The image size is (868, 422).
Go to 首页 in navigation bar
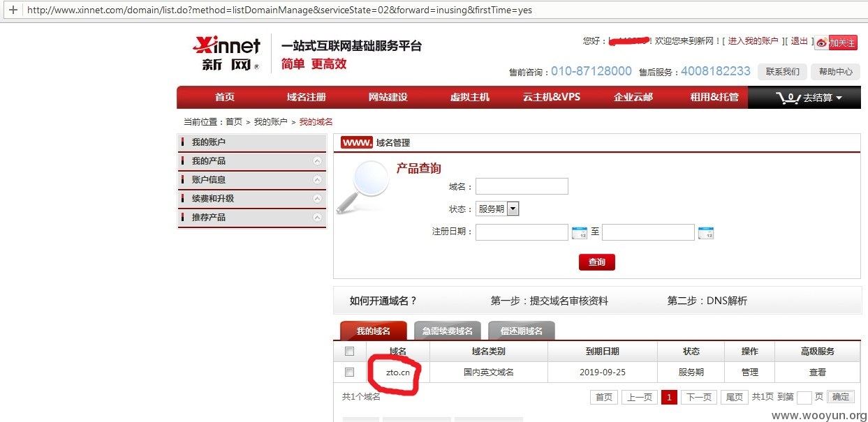(225, 98)
